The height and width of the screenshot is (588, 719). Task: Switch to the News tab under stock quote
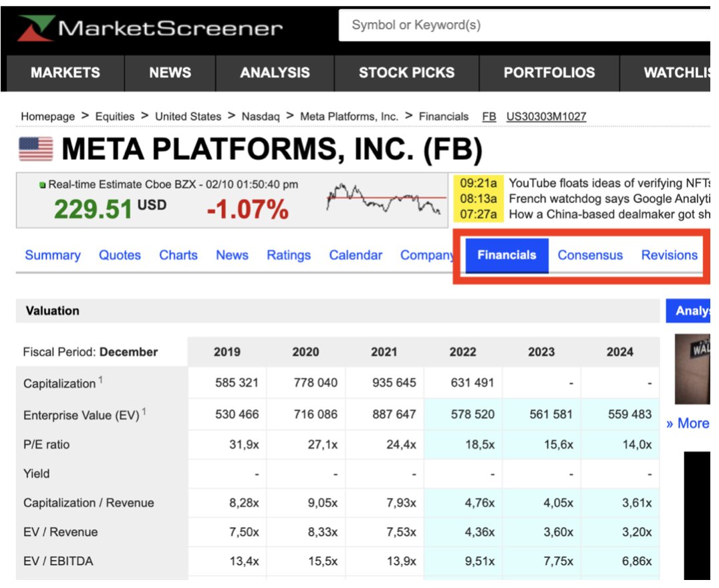point(232,255)
